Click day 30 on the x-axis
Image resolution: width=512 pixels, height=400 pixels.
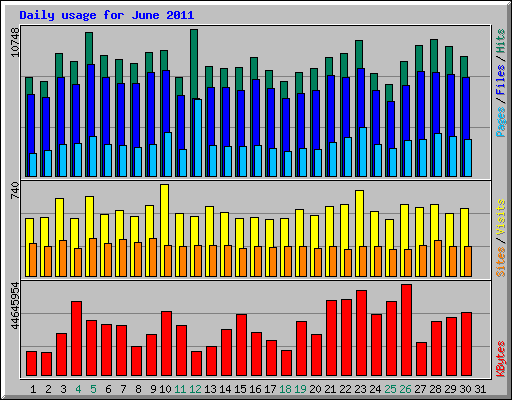(x=465, y=389)
